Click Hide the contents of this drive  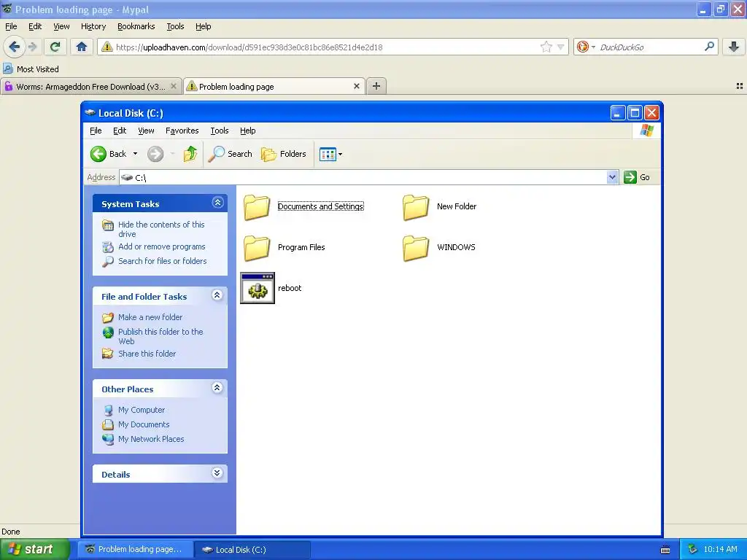(x=161, y=229)
